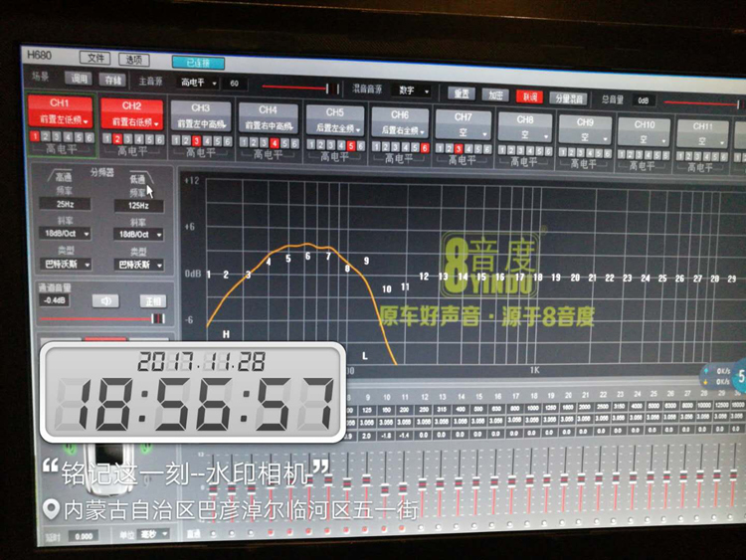The image size is (746, 560).
Task: Click the high-pass 25Hz frequency field
Action: (66, 204)
